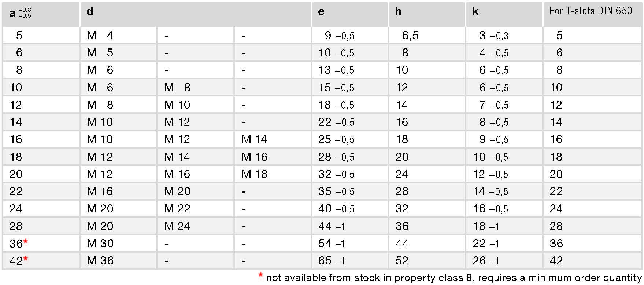Click the red asterisk before the footnote text
The height and width of the screenshot is (285, 644).
(261, 275)
